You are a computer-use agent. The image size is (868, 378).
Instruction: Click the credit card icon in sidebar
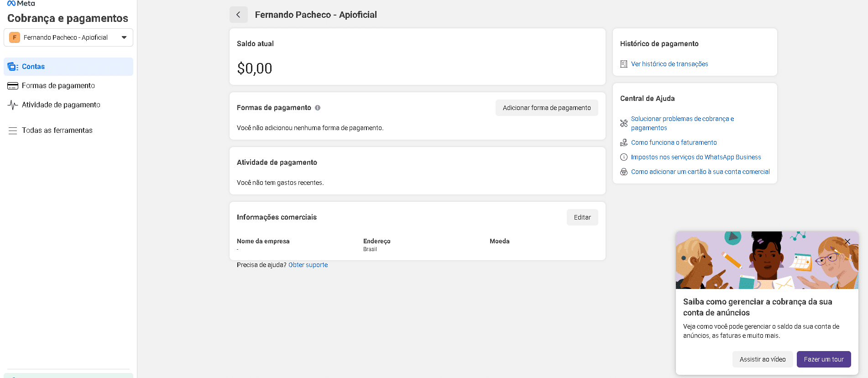coord(13,86)
